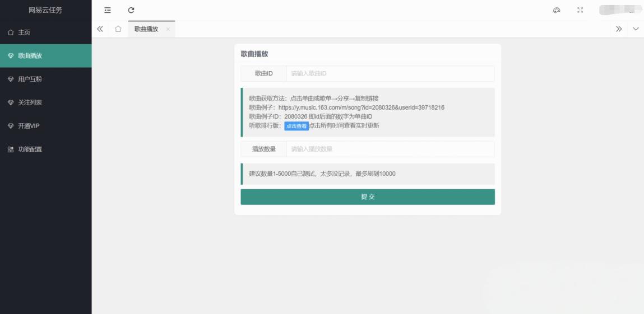The image size is (644, 314).
Task: Click the blurred user avatar in the top right
Action: click(619, 10)
